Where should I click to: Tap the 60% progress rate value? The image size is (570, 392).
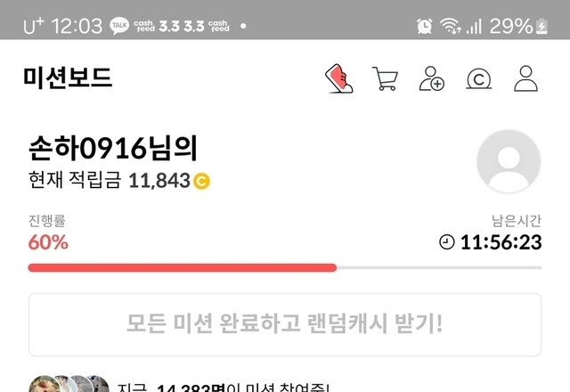(x=48, y=242)
